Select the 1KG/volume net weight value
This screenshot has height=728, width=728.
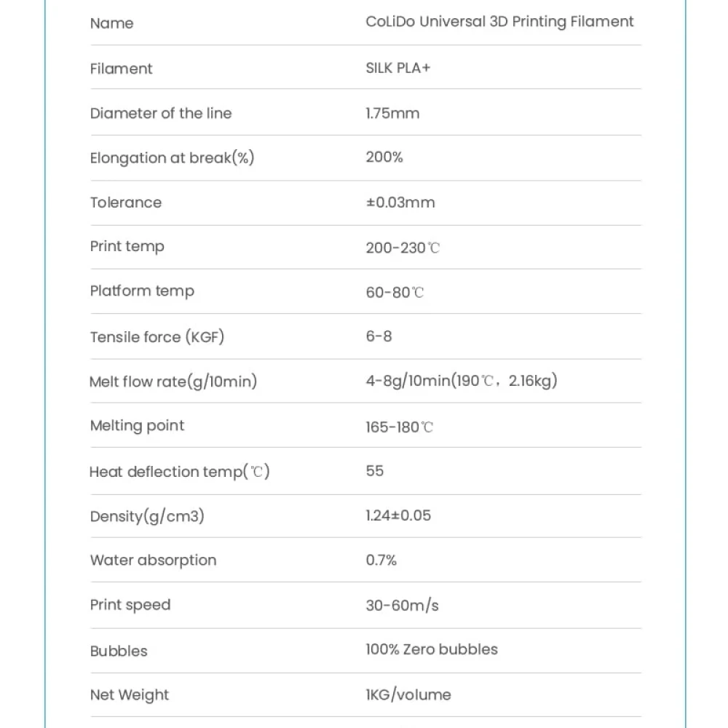(x=408, y=695)
